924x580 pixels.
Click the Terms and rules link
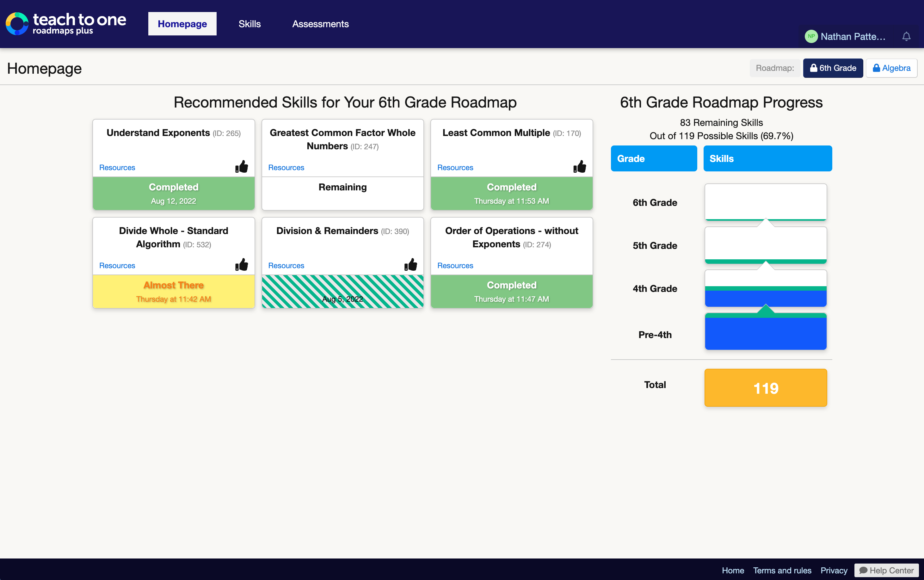coord(782,570)
